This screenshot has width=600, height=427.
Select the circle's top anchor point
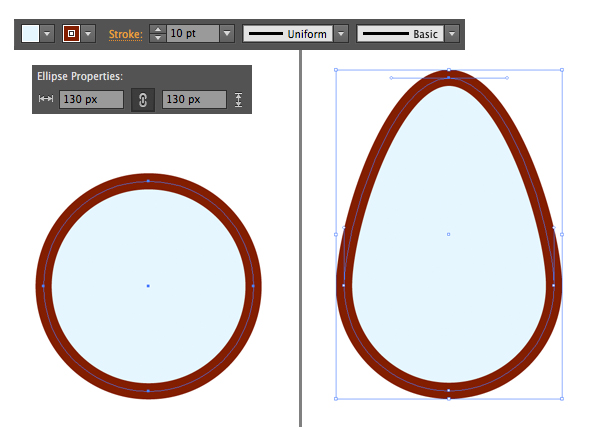click(148, 181)
